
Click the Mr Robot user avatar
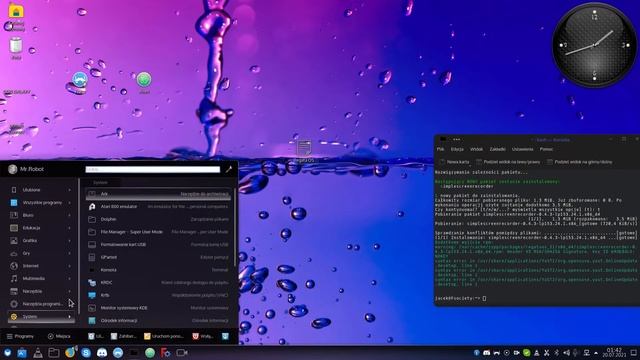(x=13, y=169)
